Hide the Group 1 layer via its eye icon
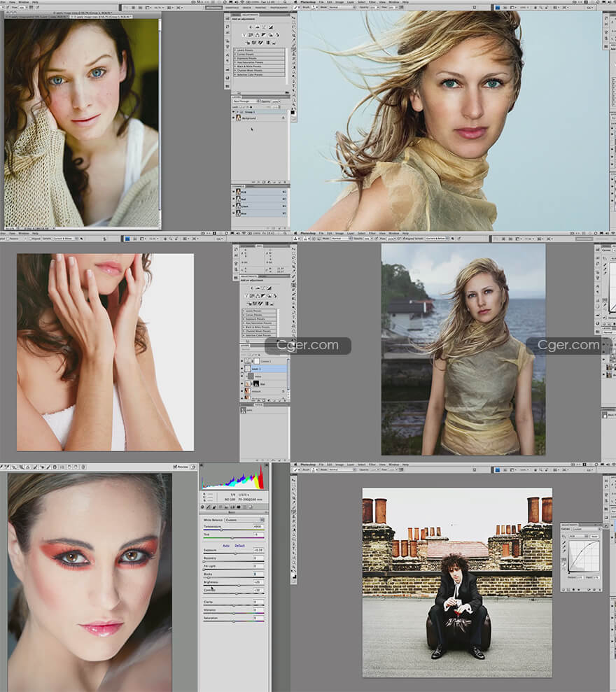This screenshot has width=616, height=692. 234,112
